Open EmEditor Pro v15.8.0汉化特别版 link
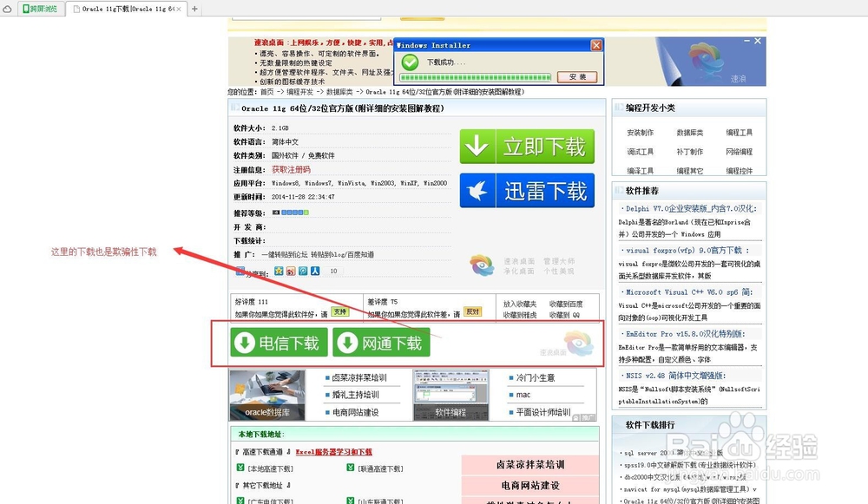868x504 pixels. [686, 334]
